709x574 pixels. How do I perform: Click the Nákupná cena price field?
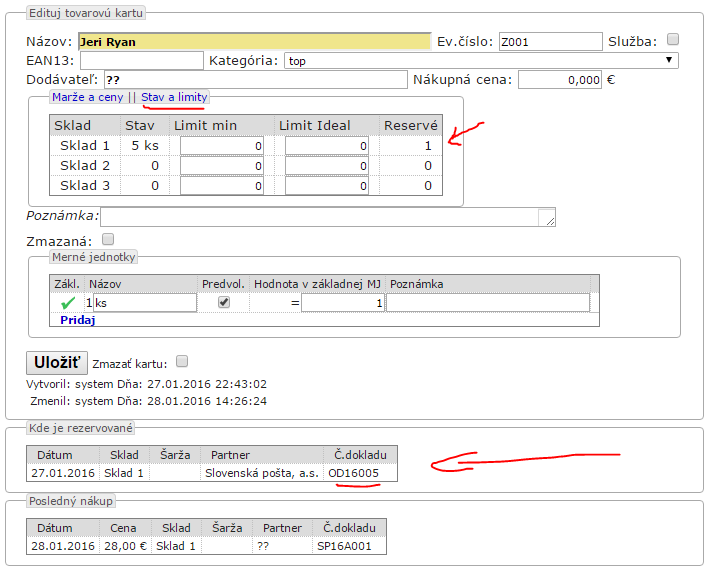click(560, 80)
